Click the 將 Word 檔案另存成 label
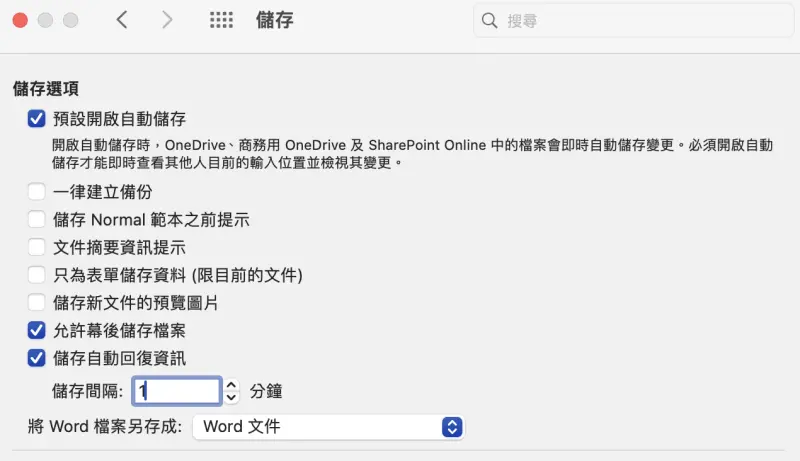800x461 pixels. coord(105,426)
